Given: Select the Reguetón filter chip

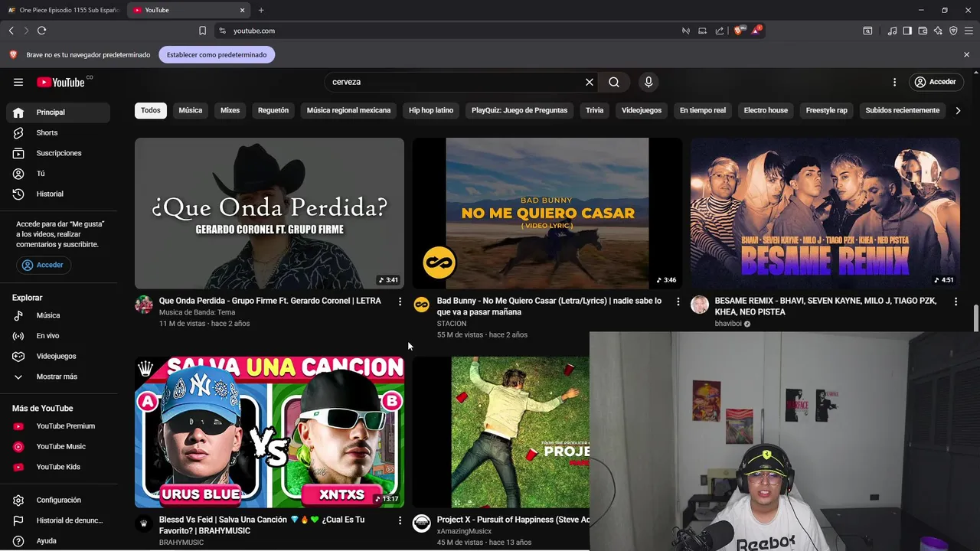Looking at the screenshot, I should (273, 110).
